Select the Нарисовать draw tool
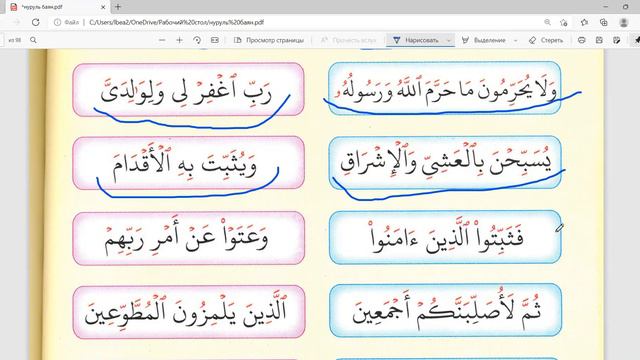Viewport: 640px width, 360px height. click(x=416, y=40)
